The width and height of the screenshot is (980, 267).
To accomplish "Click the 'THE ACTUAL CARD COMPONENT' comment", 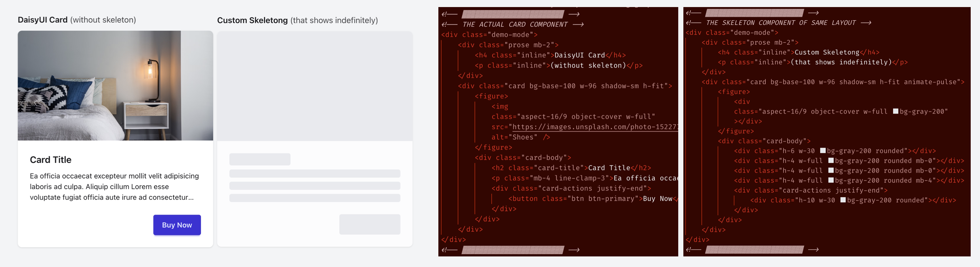I will (515, 25).
